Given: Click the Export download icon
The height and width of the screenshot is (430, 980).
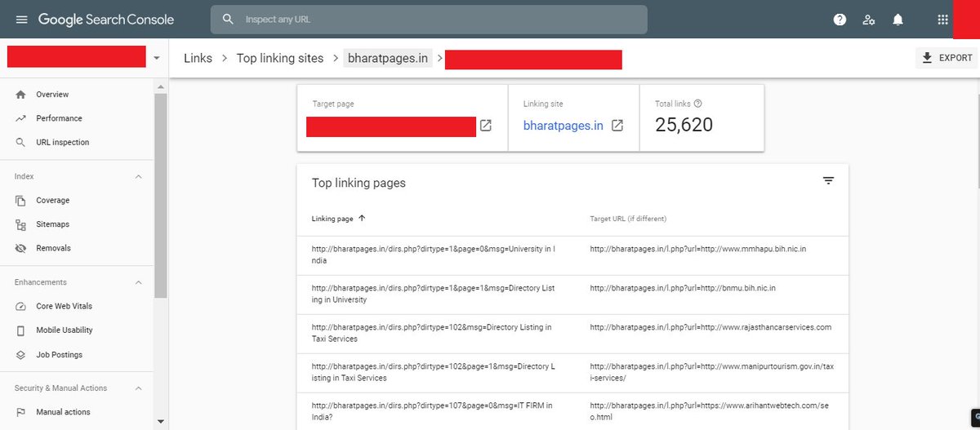Looking at the screenshot, I should coord(927,58).
